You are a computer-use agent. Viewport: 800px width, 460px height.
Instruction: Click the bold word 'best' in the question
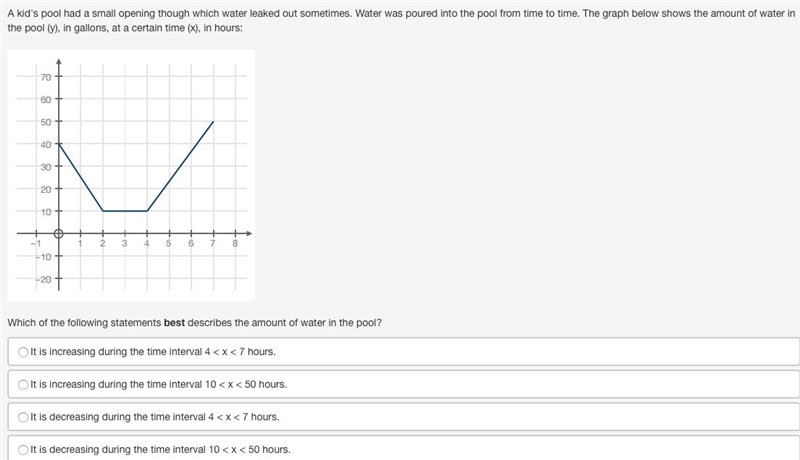[174, 323]
